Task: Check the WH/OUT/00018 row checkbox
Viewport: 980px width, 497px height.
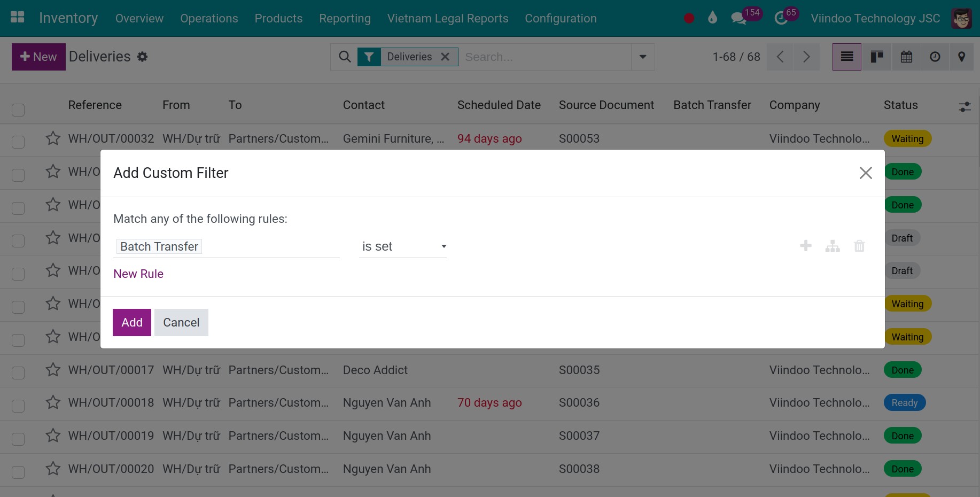Action: pyautogui.click(x=18, y=406)
